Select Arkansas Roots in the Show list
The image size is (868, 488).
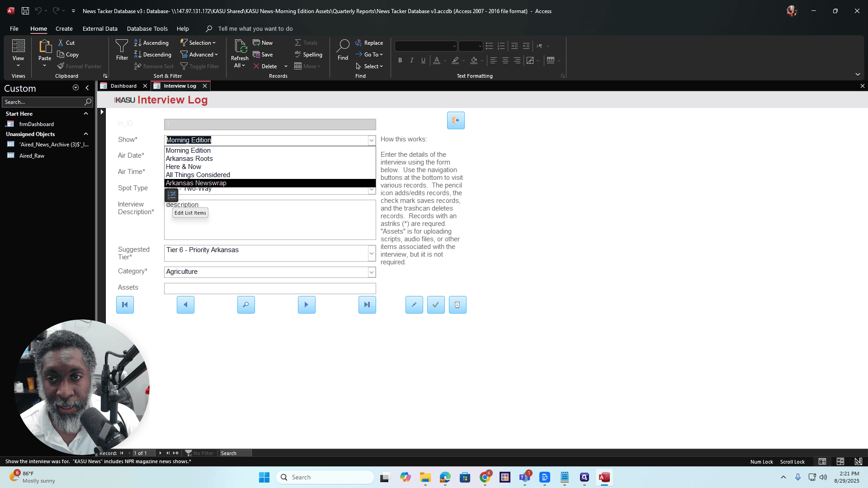[270, 159]
